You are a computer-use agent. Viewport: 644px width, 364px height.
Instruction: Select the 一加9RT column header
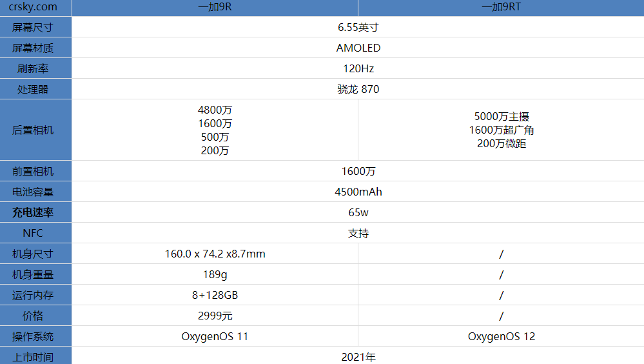(501, 7)
